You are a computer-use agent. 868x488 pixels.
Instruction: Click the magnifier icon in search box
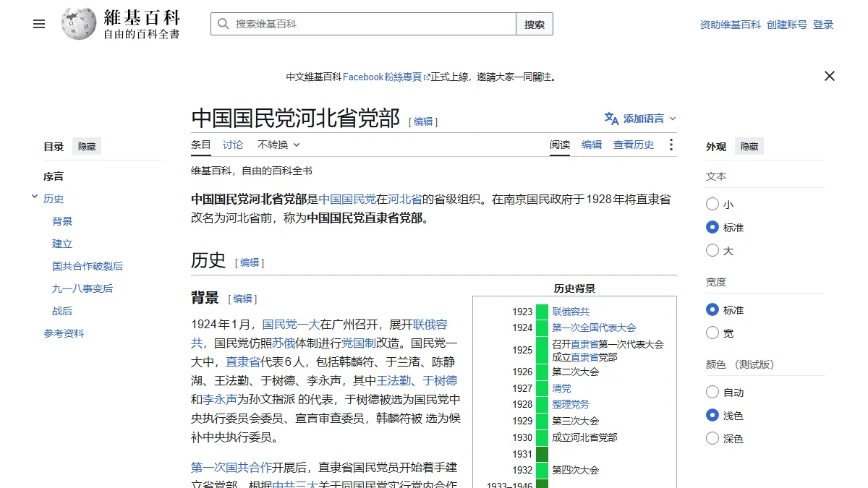click(224, 24)
